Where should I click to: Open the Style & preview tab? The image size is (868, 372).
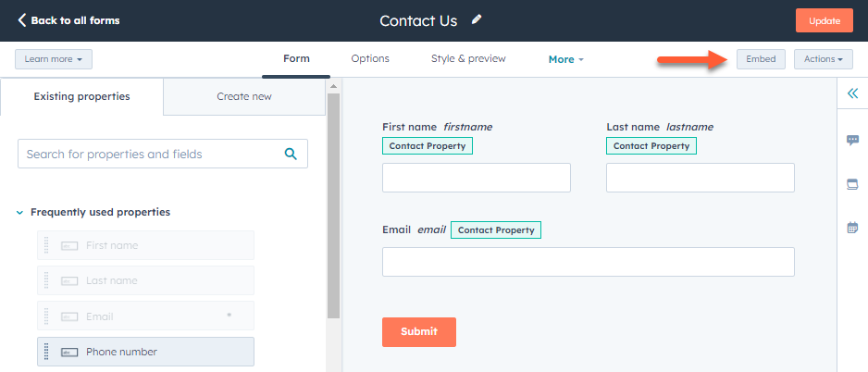468,59
